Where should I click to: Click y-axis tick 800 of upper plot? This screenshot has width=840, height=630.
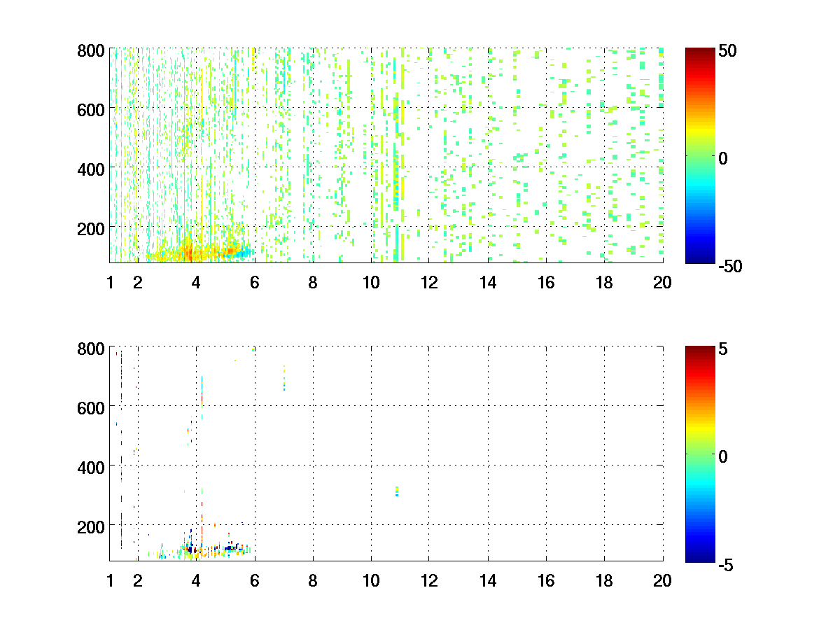pos(91,50)
